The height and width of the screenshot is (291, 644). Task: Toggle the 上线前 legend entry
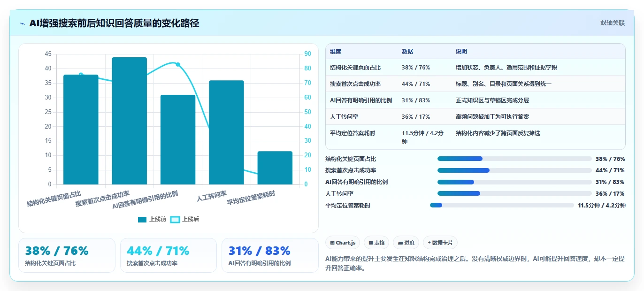[152, 219]
